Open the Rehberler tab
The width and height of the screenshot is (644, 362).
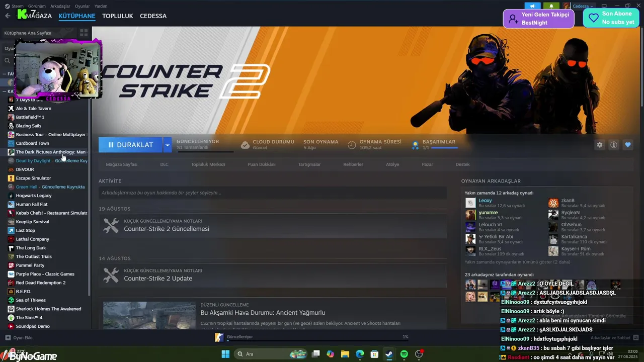click(353, 164)
